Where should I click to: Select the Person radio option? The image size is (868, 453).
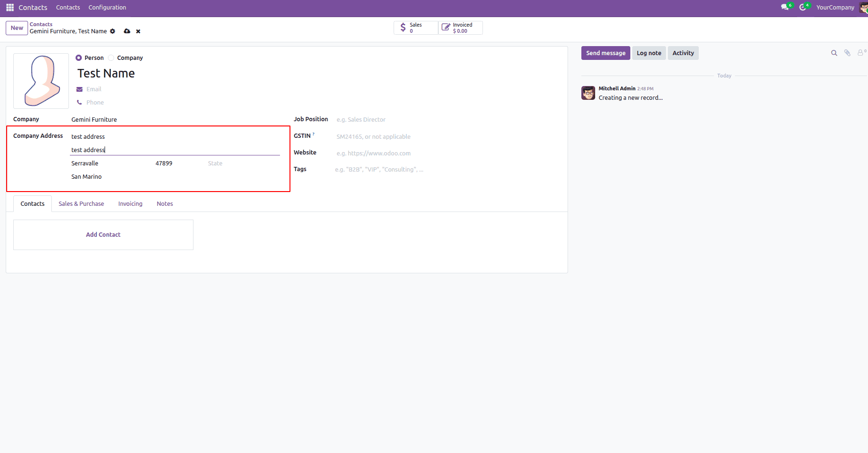click(79, 58)
